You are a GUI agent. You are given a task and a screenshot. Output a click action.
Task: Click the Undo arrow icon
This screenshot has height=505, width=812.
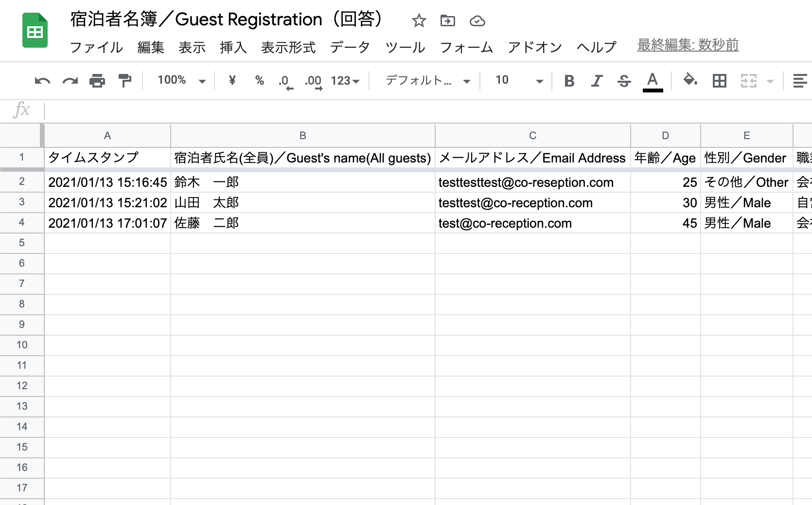pos(42,81)
